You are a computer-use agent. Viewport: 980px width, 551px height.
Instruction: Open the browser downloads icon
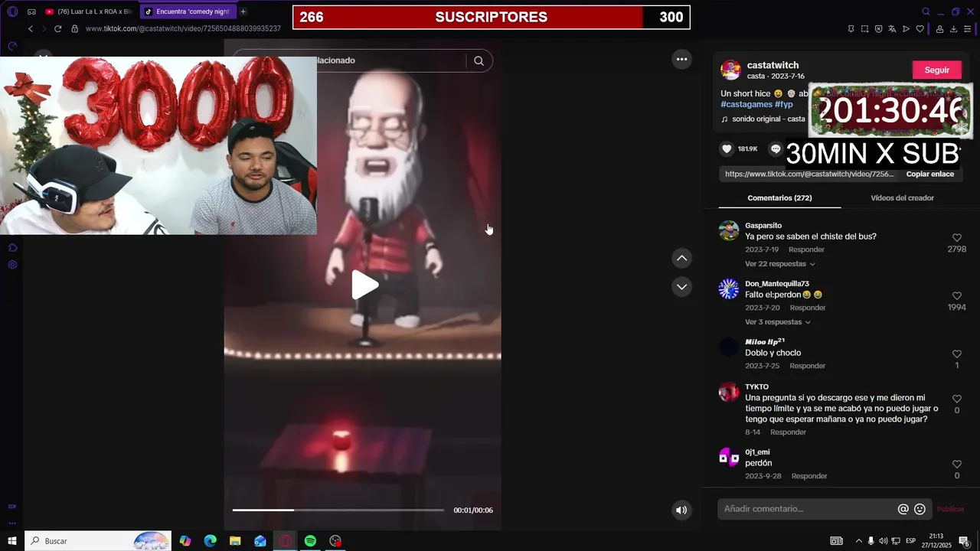pyautogui.click(x=953, y=29)
